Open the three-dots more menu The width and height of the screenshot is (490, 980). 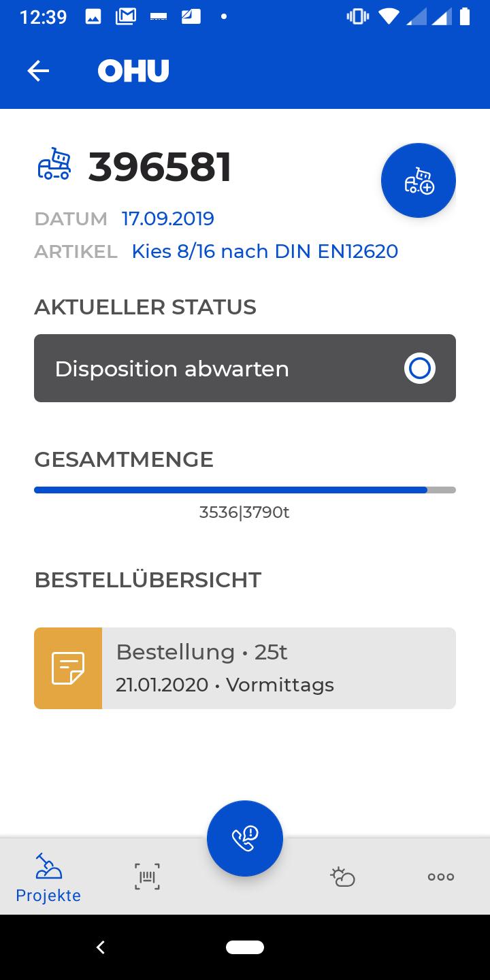[x=441, y=877]
